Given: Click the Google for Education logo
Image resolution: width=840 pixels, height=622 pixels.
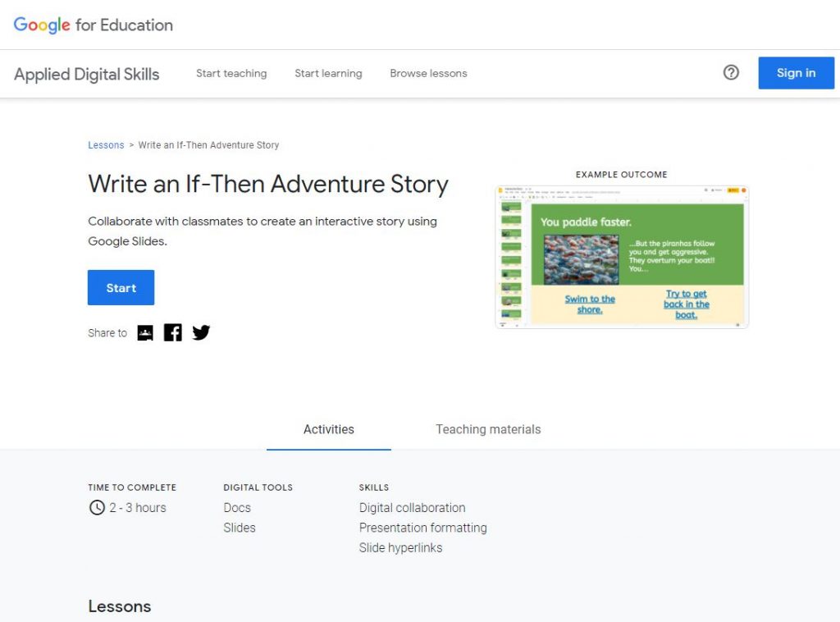Looking at the screenshot, I should (93, 25).
